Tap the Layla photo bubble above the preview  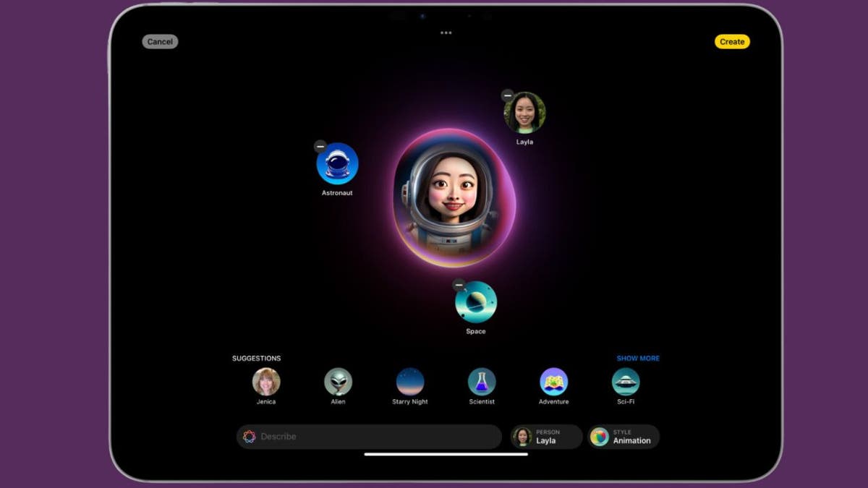[527, 112]
